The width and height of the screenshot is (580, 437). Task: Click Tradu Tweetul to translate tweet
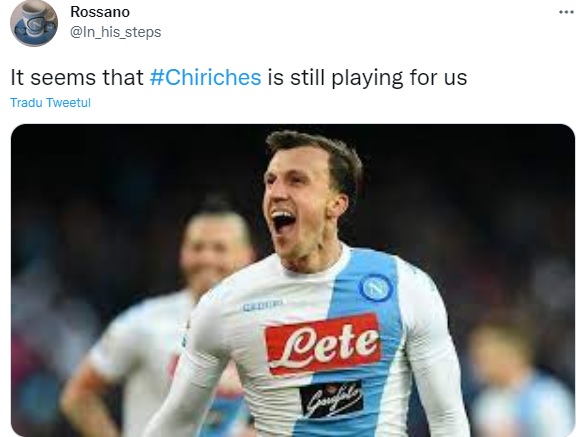(x=50, y=102)
